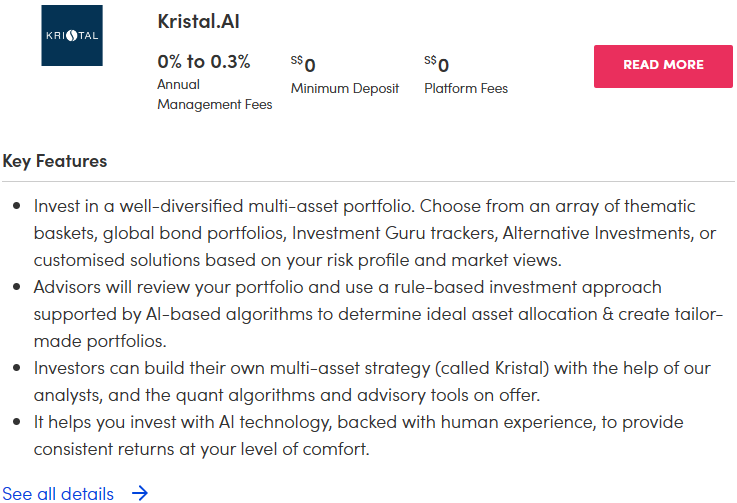The width and height of the screenshot is (737, 503).
Task: Select the Minimum Deposit label
Action: click(x=345, y=88)
